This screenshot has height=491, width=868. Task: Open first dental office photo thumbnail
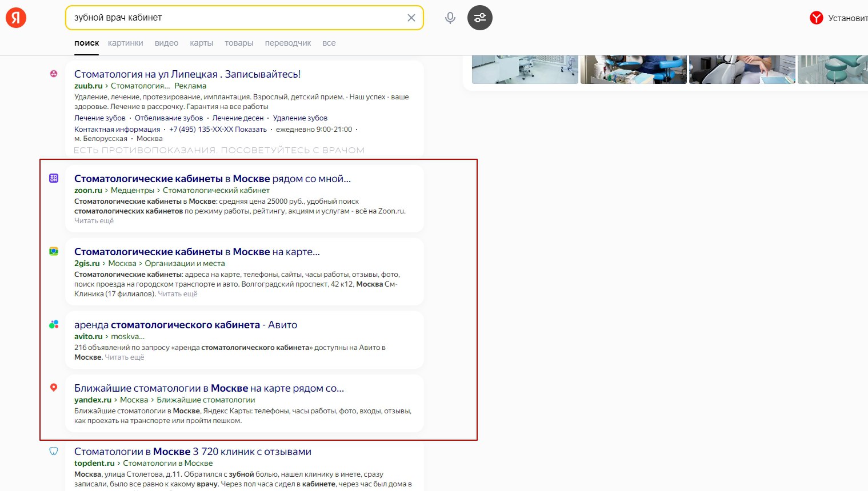click(x=525, y=70)
